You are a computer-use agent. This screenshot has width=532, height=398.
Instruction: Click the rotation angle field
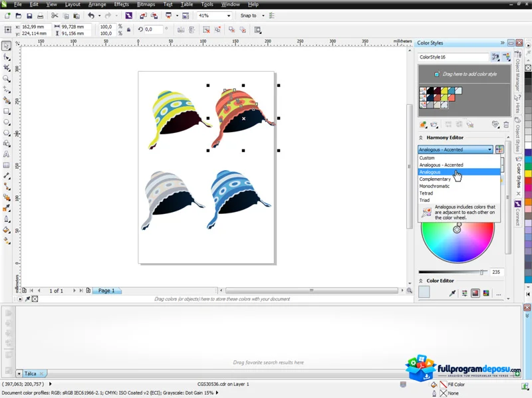coord(154,29)
